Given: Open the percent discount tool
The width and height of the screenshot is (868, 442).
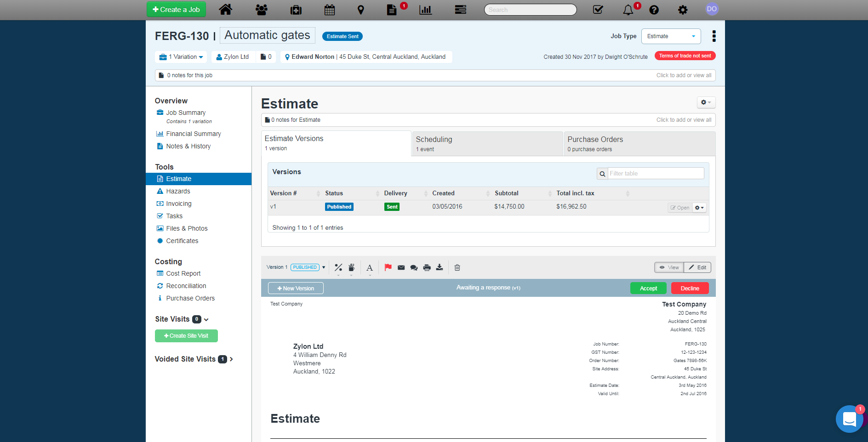Looking at the screenshot, I should [338, 267].
